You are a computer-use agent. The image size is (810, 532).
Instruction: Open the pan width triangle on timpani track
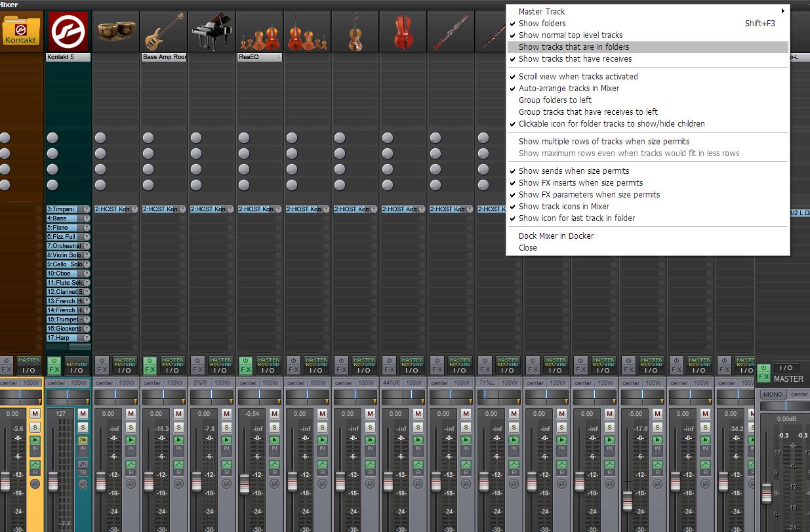tap(136, 401)
